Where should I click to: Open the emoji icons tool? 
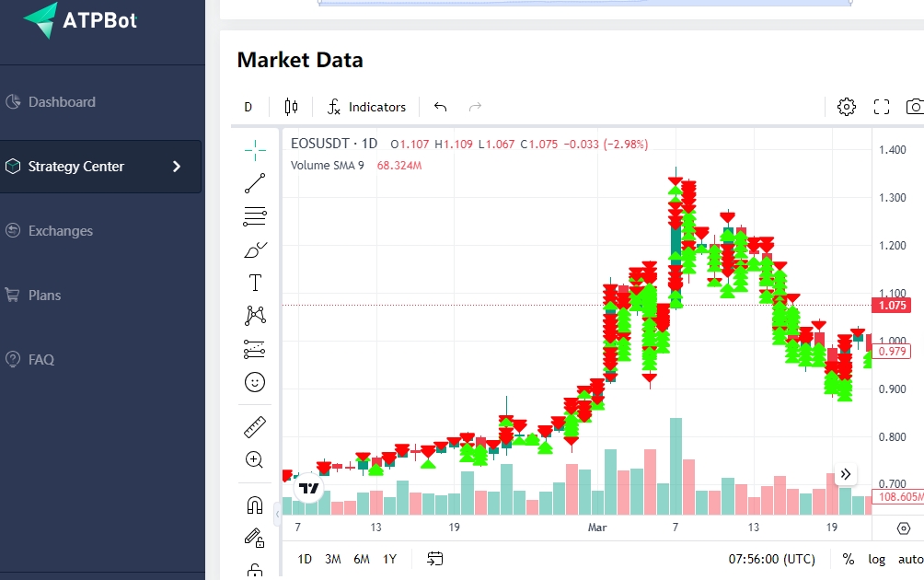255,381
